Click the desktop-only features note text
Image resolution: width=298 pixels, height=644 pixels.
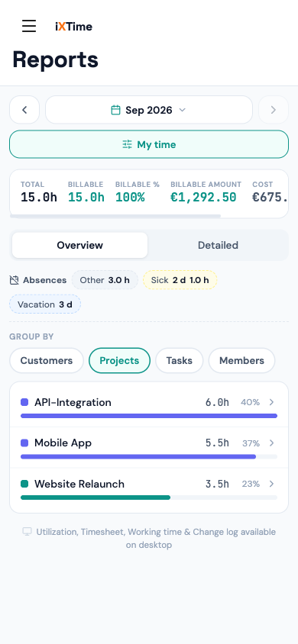click(156, 539)
